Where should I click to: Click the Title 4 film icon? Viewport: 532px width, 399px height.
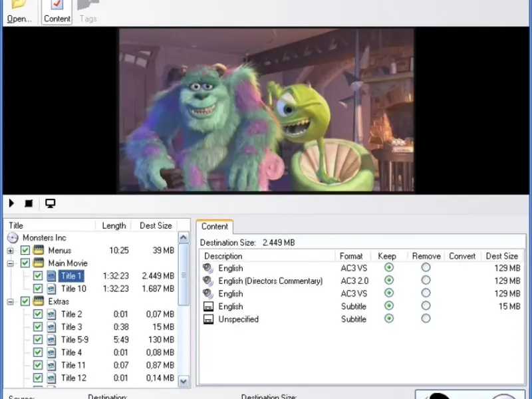(51, 352)
